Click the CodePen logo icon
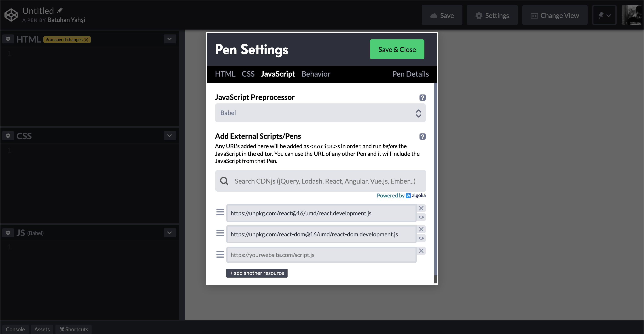Viewport: 644px width, 334px height. [11, 15]
